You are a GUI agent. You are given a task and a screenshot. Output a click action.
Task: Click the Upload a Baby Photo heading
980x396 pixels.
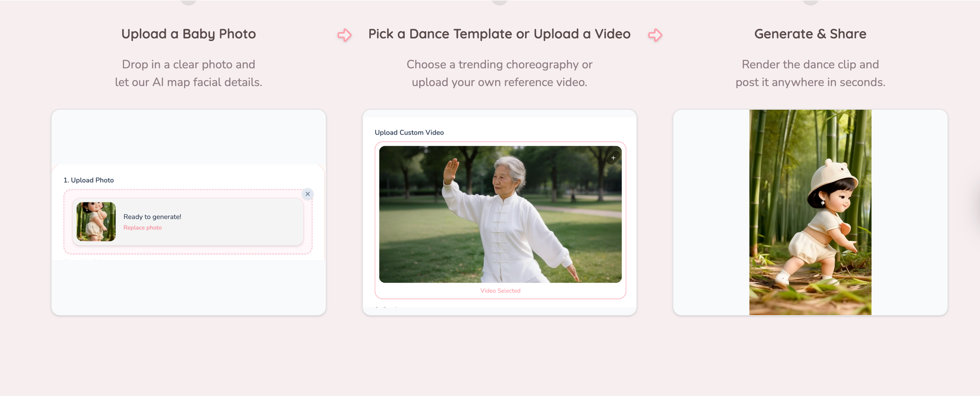coord(188,34)
